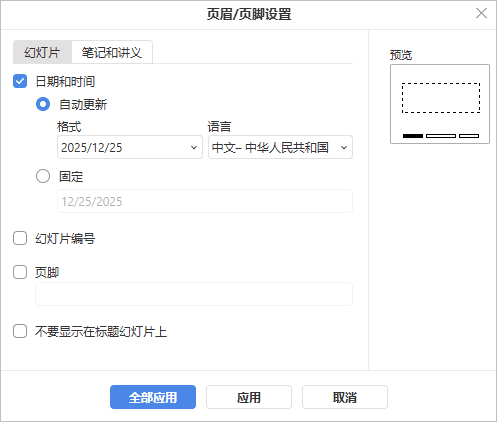Open the 格式 date format dropdown
497x422 pixels.
click(130, 147)
